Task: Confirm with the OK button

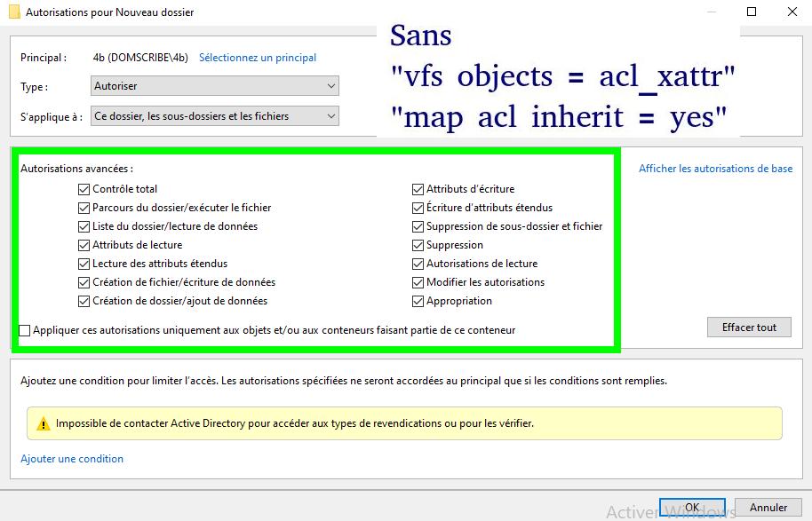Action: (x=691, y=508)
